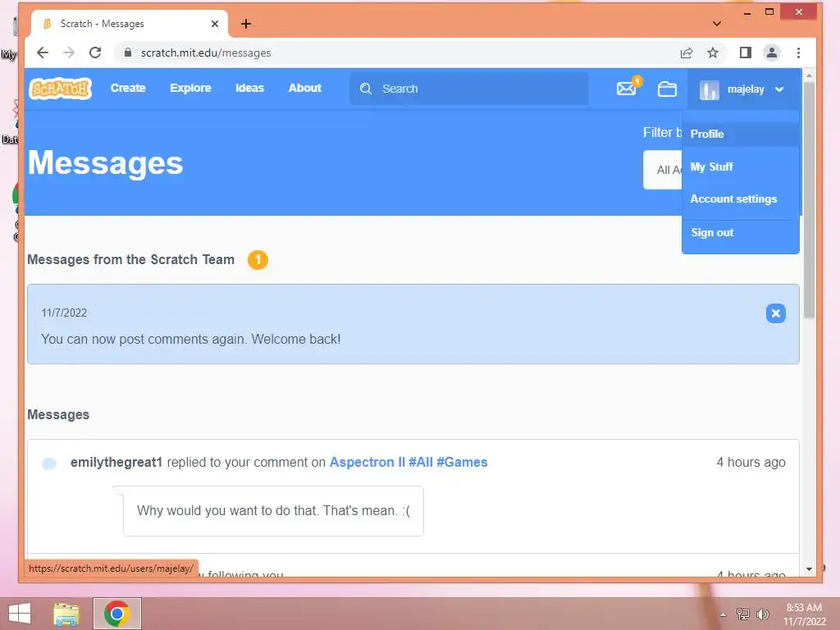Click the padlock site info icon

pyautogui.click(x=127, y=52)
